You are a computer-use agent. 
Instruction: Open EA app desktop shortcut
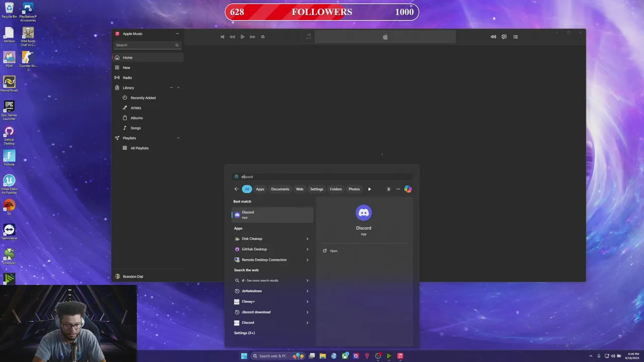coord(9,207)
